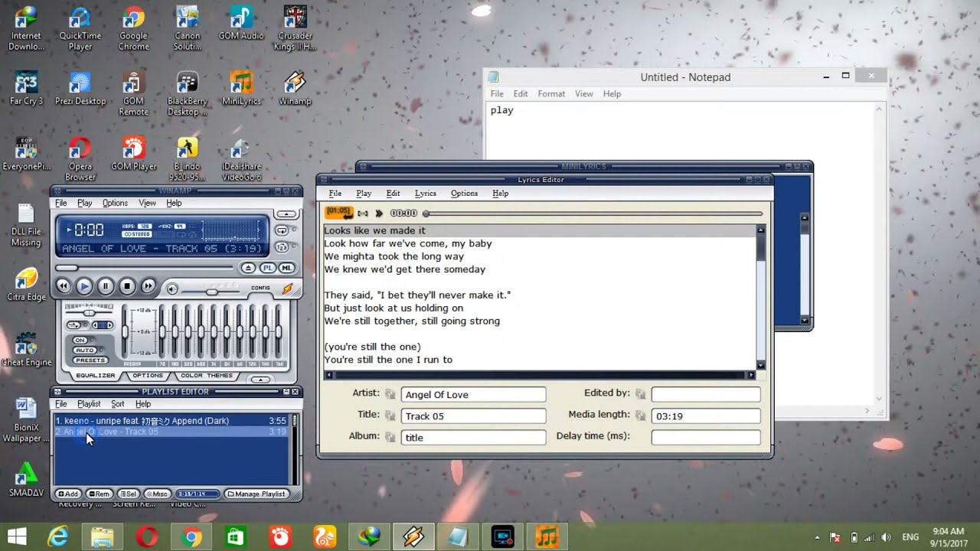This screenshot has height=551, width=980.
Task: Open Winamp File menu
Action: click(x=61, y=203)
